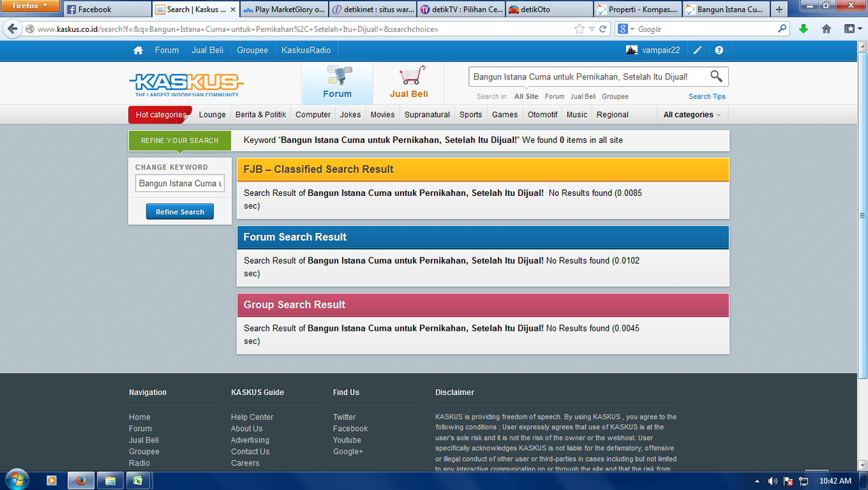The width and height of the screenshot is (868, 490).
Task: Open the address bar history dropdown arrow
Action: 591,29
